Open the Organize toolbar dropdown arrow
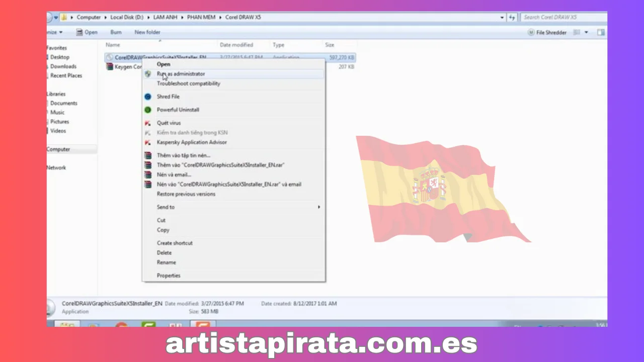This screenshot has height=362, width=644. pos(61,32)
